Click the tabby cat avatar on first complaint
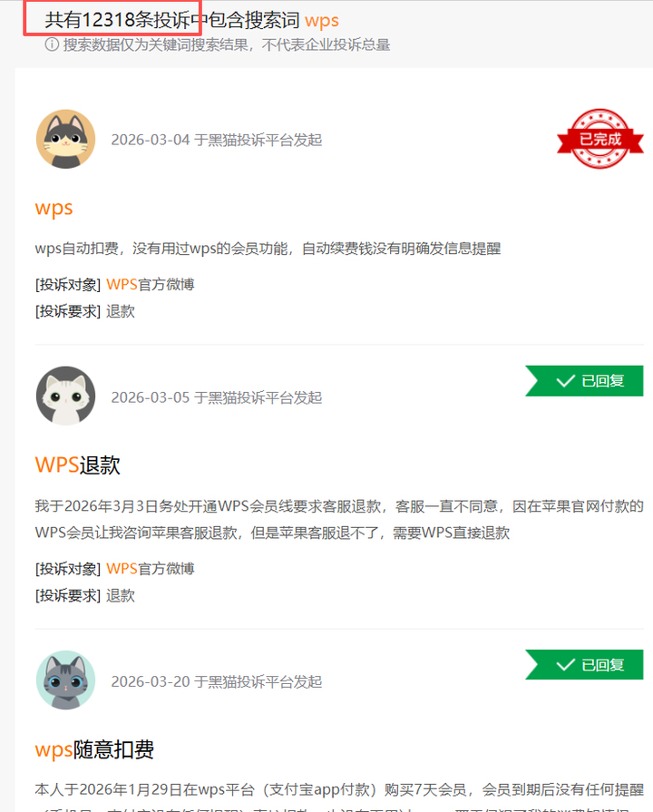This screenshot has height=812, width=653. click(x=66, y=139)
